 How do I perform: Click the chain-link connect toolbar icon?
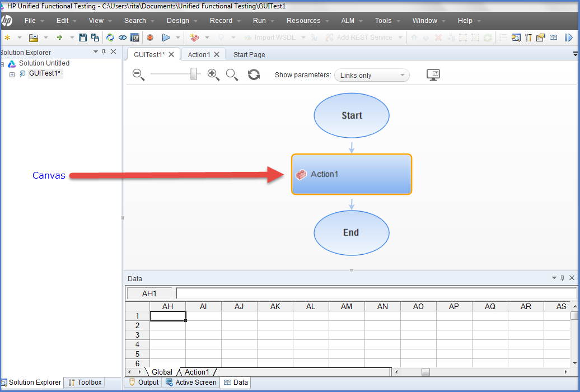coord(123,38)
